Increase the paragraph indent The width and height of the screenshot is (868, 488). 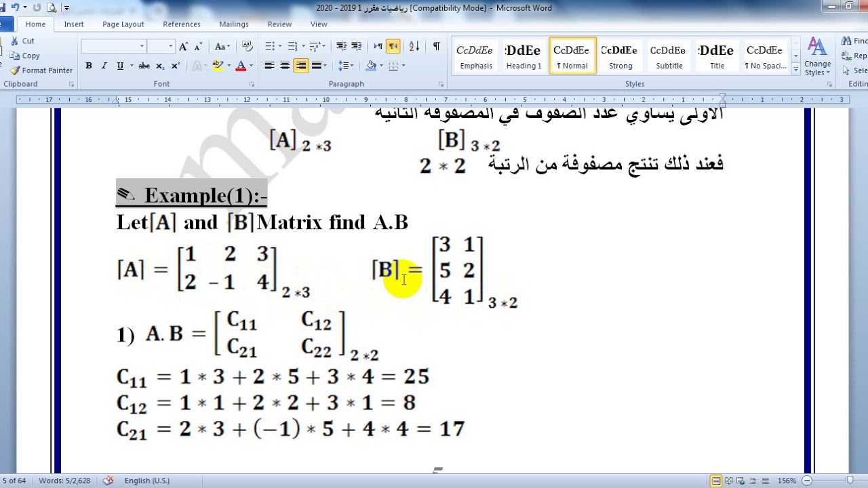point(356,47)
